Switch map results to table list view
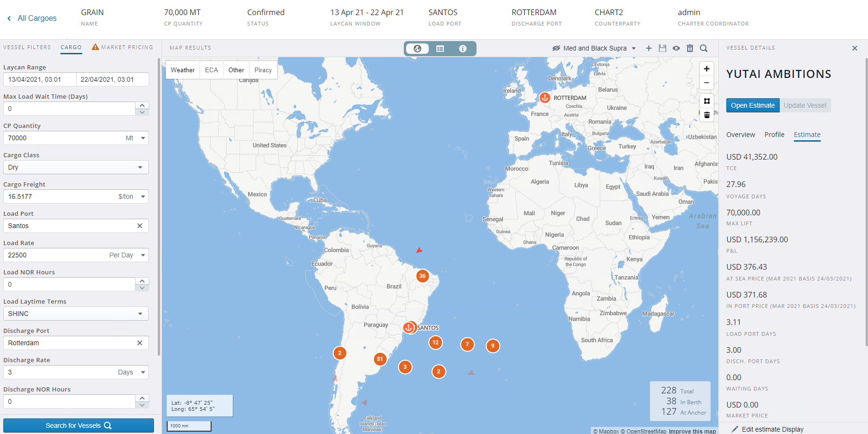Viewport: 868px width, 434px height. [440, 48]
